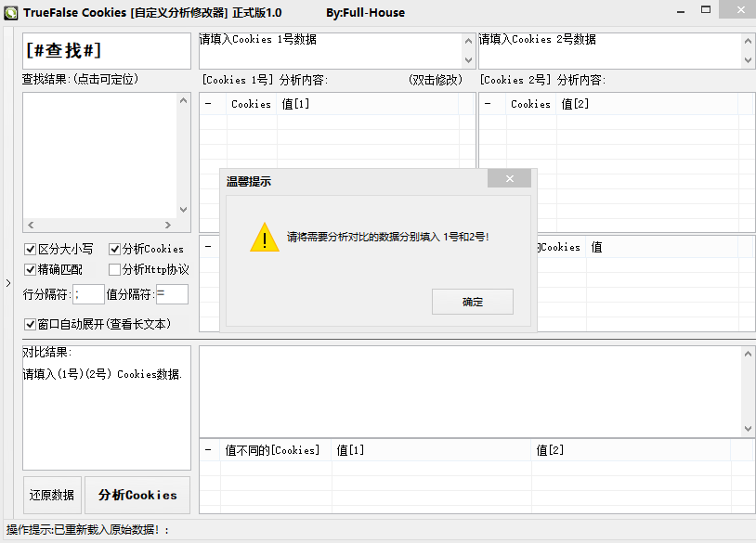The image size is (756, 543).
Task: Click the 确定 button in the dialog
Action: click(x=473, y=302)
